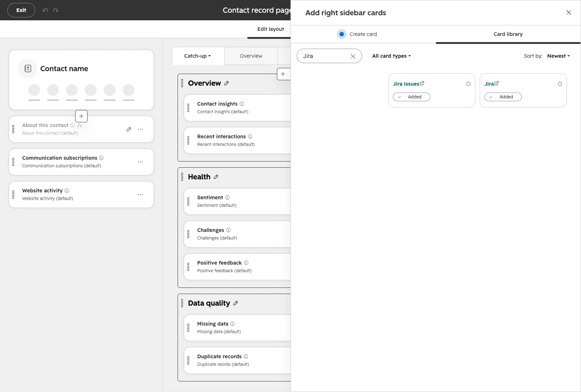Open the Sort by Newest dropdown

pos(558,56)
